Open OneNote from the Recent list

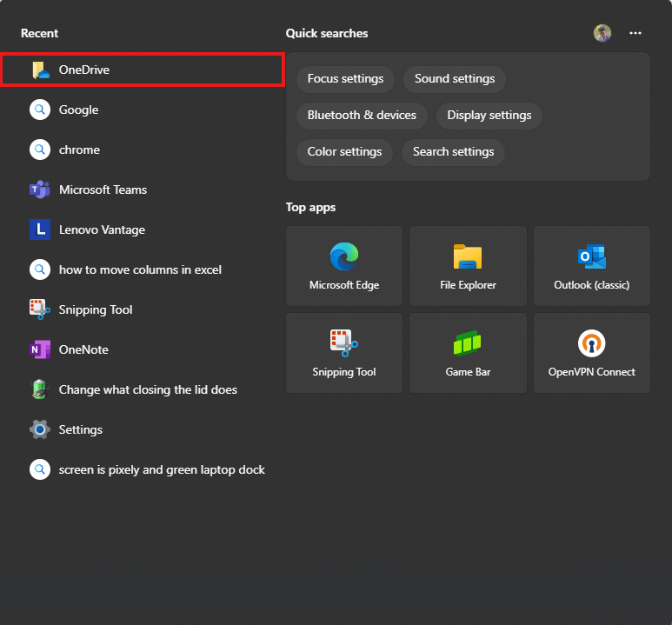pos(83,349)
